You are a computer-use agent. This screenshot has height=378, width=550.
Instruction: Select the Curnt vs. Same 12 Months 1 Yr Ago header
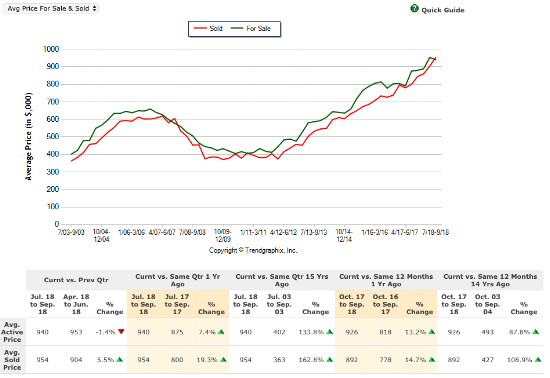(x=386, y=280)
